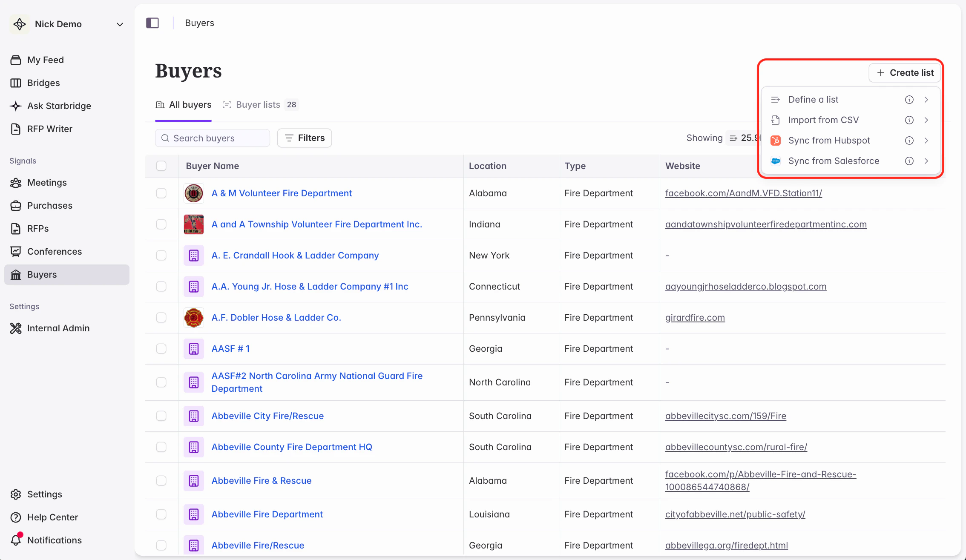Expand Sync from Salesforce chevron arrow
The height and width of the screenshot is (560, 966).
[926, 161]
